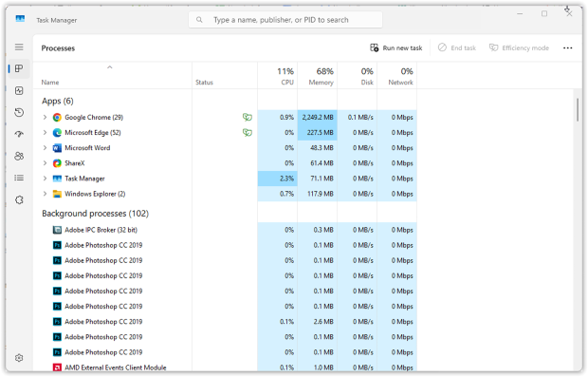The height and width of the screenshot is (377, 588).
Task: Open the Users sidebar icon
Action: 19,156
